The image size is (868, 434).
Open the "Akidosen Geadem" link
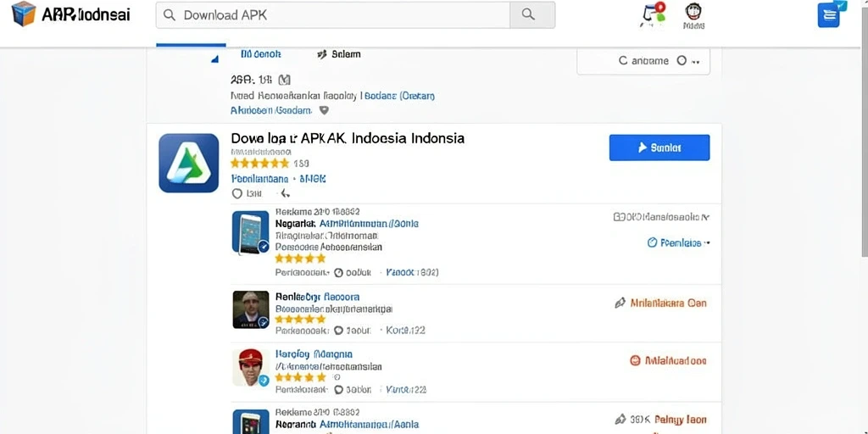point(270,110)
